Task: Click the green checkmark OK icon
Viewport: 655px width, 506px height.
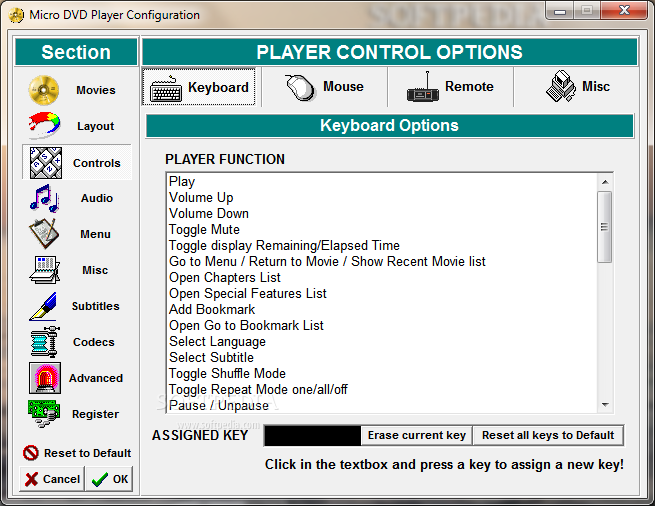Action: (x=100, y=479)
